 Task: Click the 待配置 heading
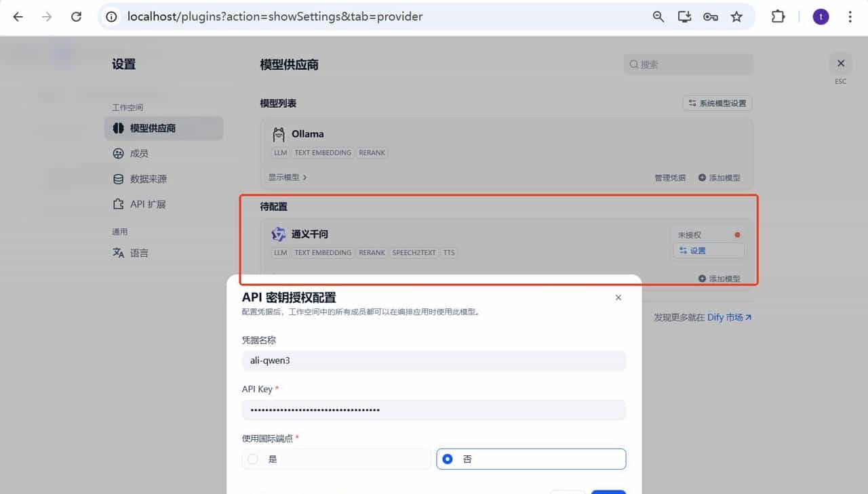pos(274,206)
